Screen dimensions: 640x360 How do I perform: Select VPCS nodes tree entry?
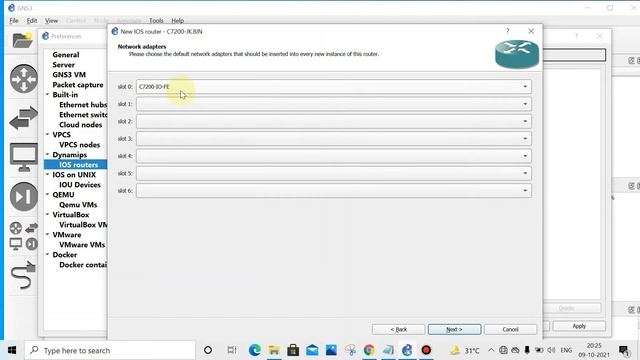click(79, 145)
